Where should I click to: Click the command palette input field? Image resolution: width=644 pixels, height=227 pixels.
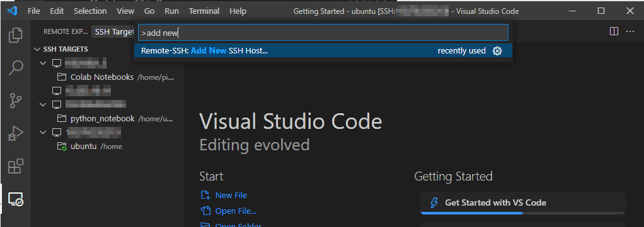coord(323,33)
